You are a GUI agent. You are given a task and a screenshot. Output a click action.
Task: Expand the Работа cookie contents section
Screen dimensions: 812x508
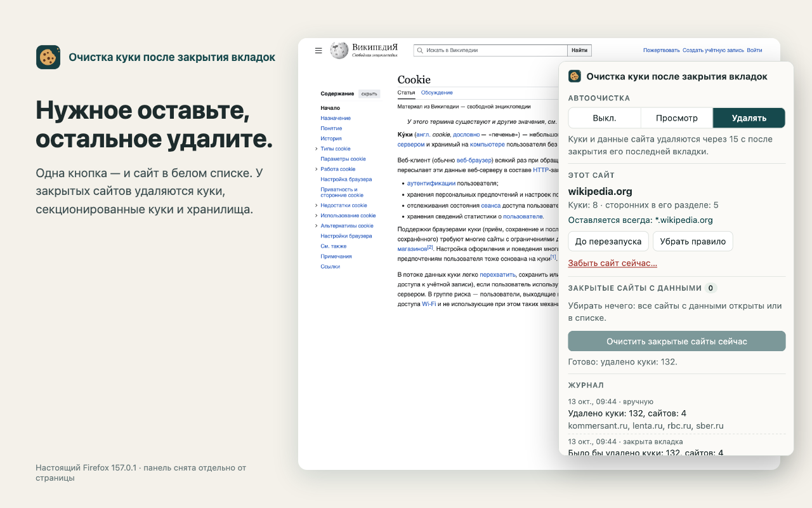click(316, 169)
